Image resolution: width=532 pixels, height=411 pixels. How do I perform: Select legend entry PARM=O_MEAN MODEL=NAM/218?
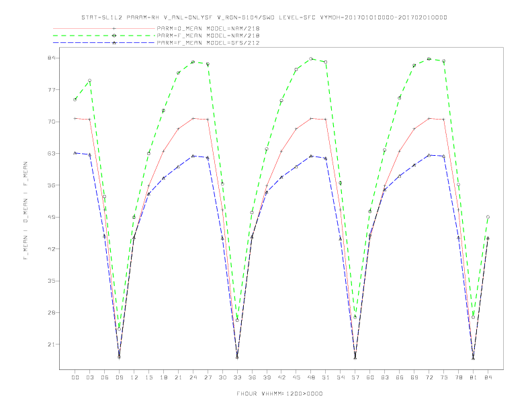pos(208,28)
